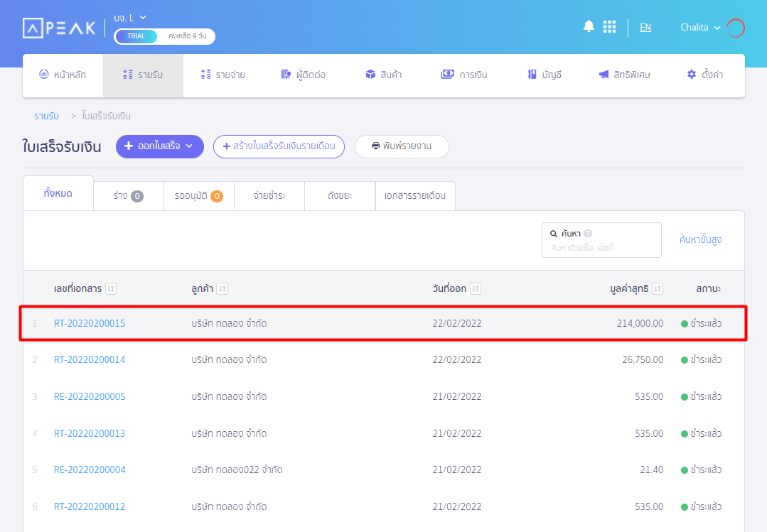Click the settings gear icon in the navigation bar
Viewport: 767px width, 532px height.
(691, 75)
